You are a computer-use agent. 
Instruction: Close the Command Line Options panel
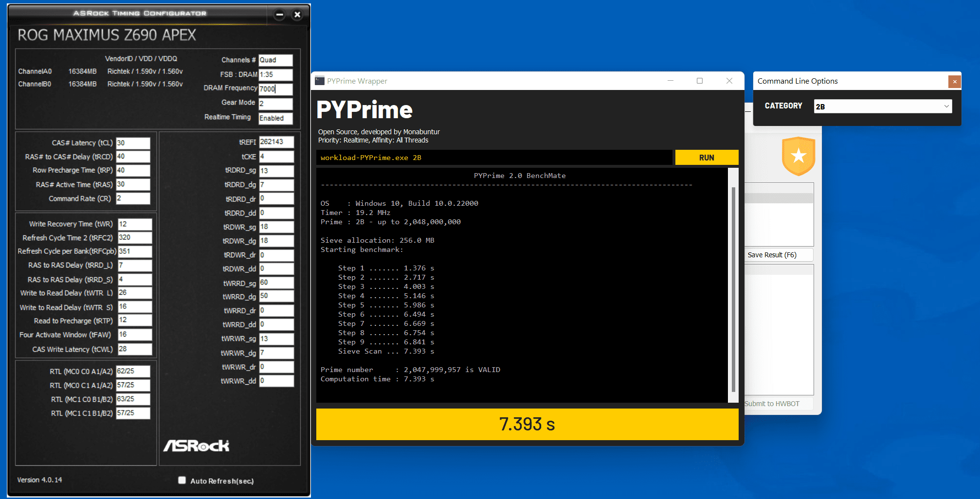954,81
